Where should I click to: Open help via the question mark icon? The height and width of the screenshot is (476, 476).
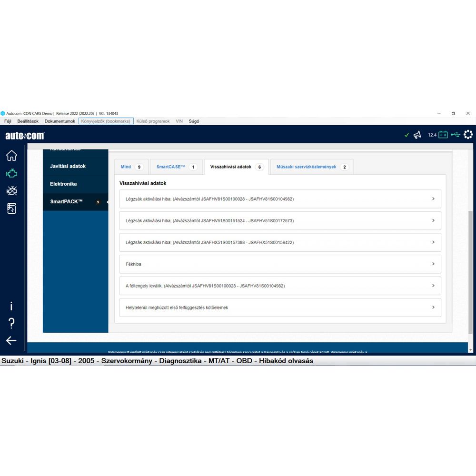tap(11, 324)
